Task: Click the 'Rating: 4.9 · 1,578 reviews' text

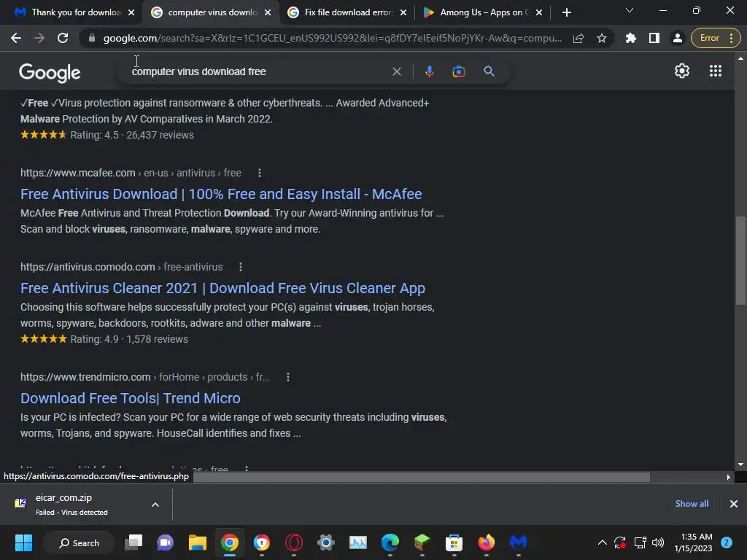Action: tap(129, 339)
